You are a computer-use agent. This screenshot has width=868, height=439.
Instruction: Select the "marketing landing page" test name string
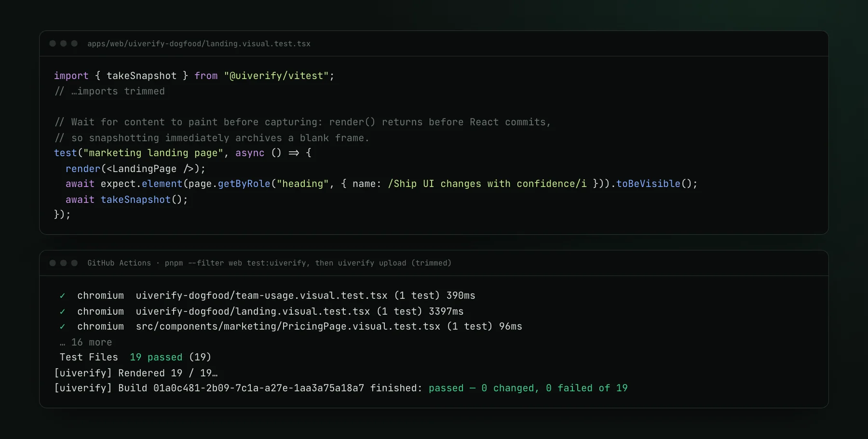click(x=153, y=153)
